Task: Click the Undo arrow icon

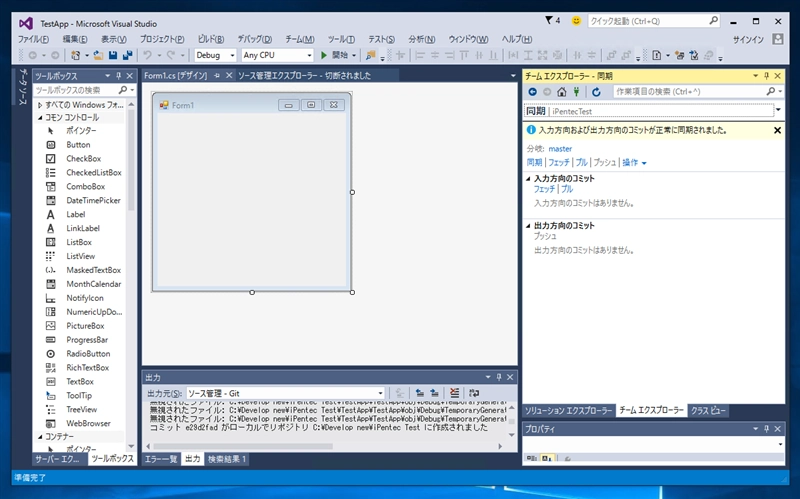Action: click(x=147, y=55)
